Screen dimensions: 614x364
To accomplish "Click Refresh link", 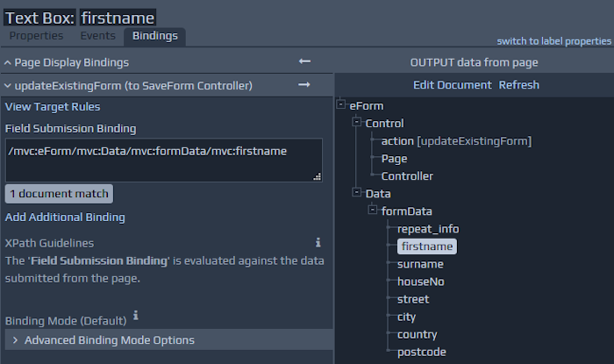I will (x=519, y=85).
